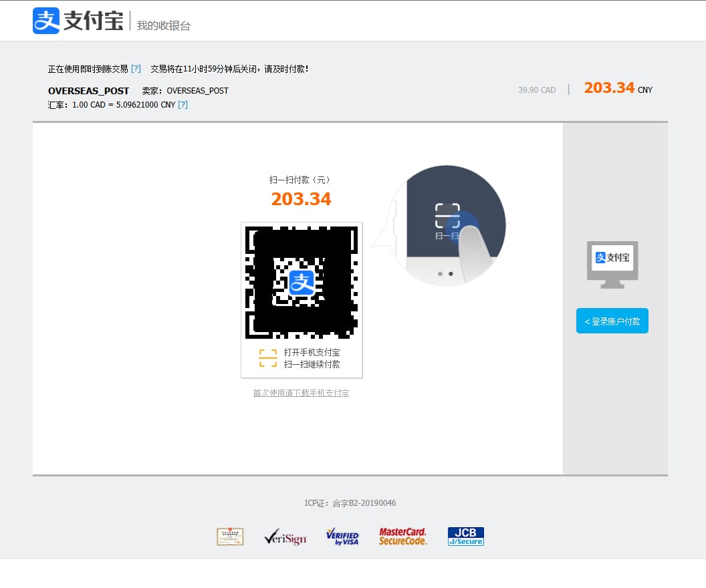Open the VeriSign security badge
The width and height of the screenshot is (706, 588).
tap(285, 537)
